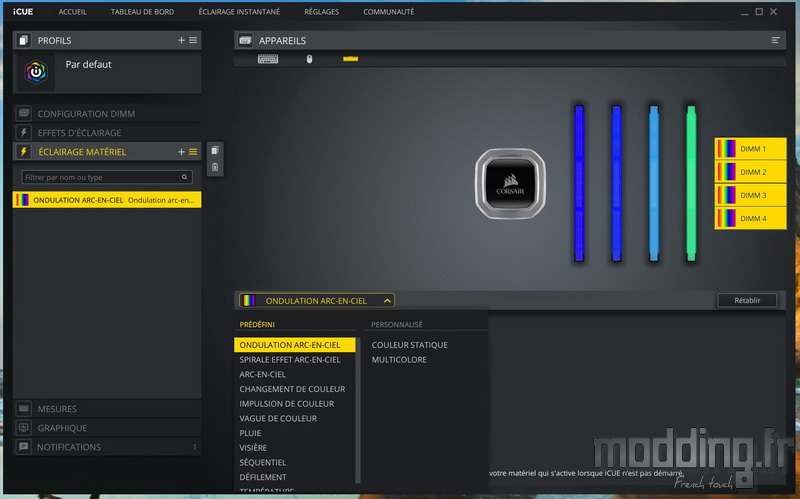Viewport: 800px width, 499px height.
Task: Open the Communauté menu
Action: 389,12
